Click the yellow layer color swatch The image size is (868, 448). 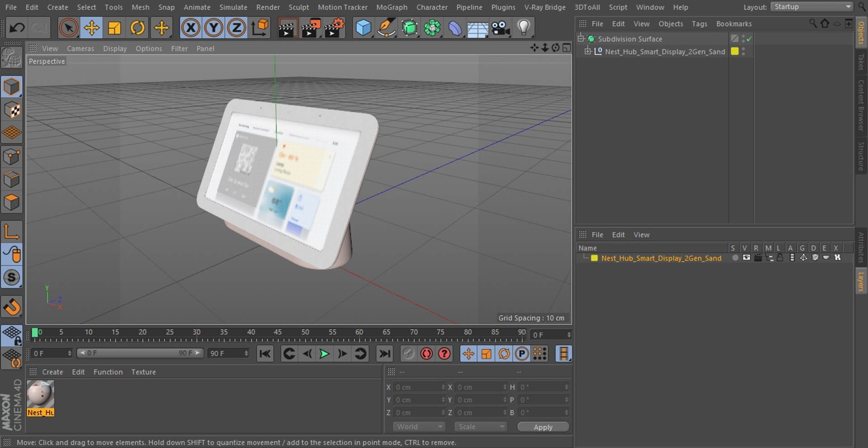[x=594, y=258]
